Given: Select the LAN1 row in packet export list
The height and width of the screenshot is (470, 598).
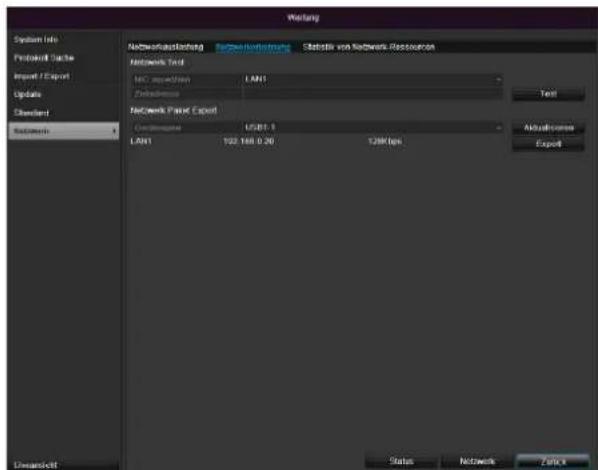Looking at the screenshot, I should 317,142.
